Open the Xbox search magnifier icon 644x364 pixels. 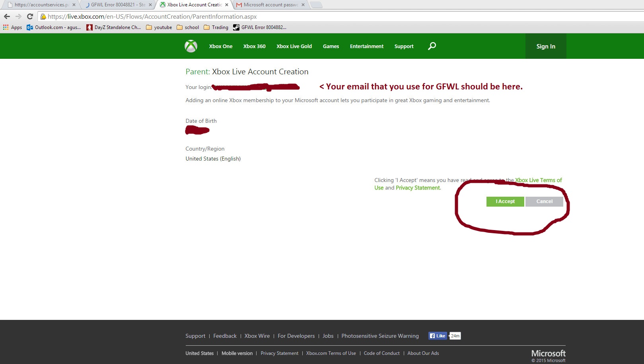pos(432,46)
